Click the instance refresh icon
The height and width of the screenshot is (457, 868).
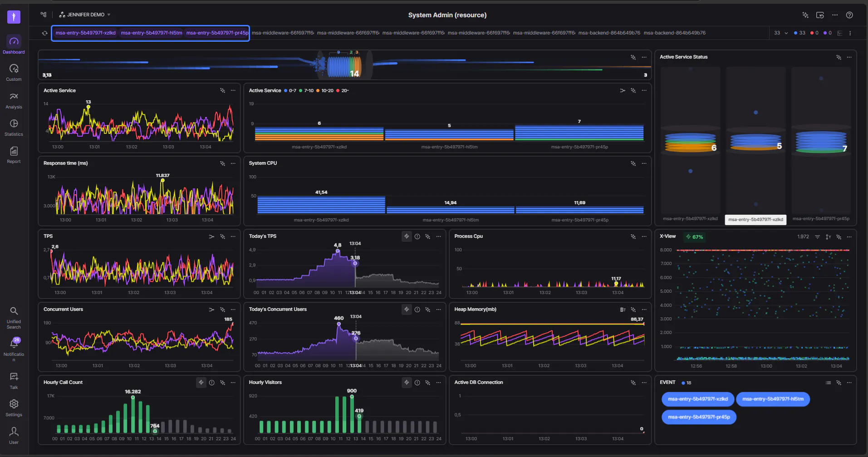[x=44, y=33]
